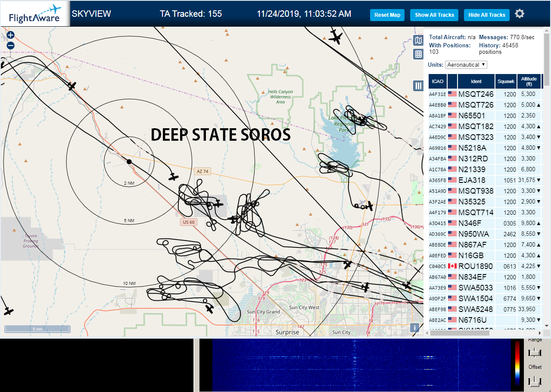Click the US flag in the EJA318 row
551x392 pixels.
(452, 180)
